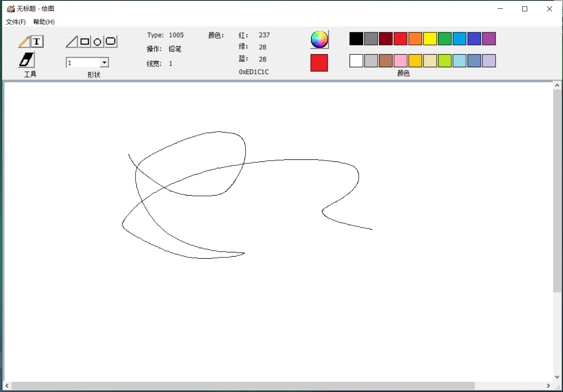Pick the purple color swatch
This screenshot has width=563, height=392.
[x=489, y=39]
